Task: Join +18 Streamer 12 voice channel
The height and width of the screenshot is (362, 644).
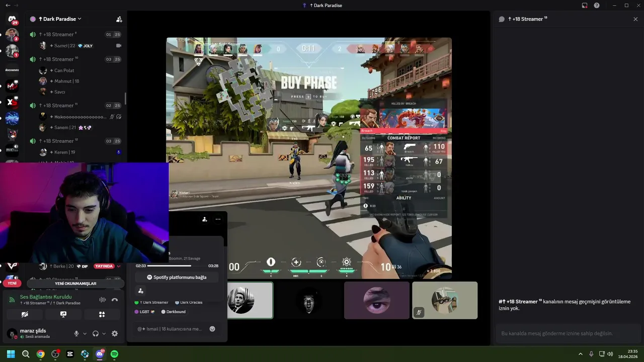Action: coord(75,141)
